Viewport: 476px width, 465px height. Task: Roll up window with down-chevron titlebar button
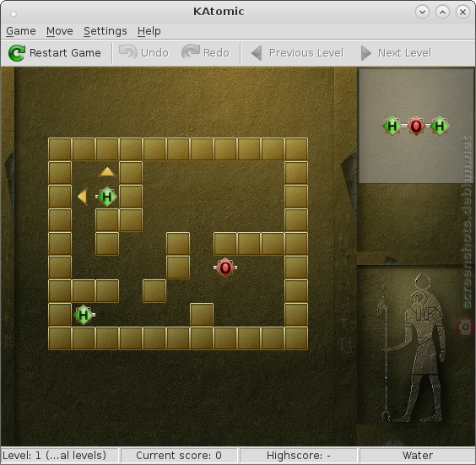(422, 12)
